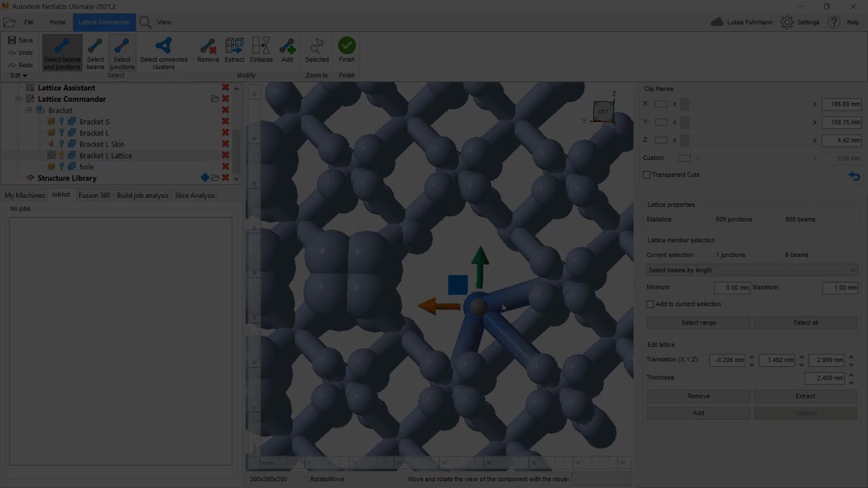This screenshot has height=488, width=868.
Task: Click the X clip plane slider handle
Action: pyautogui.click(x=685, y=104)
